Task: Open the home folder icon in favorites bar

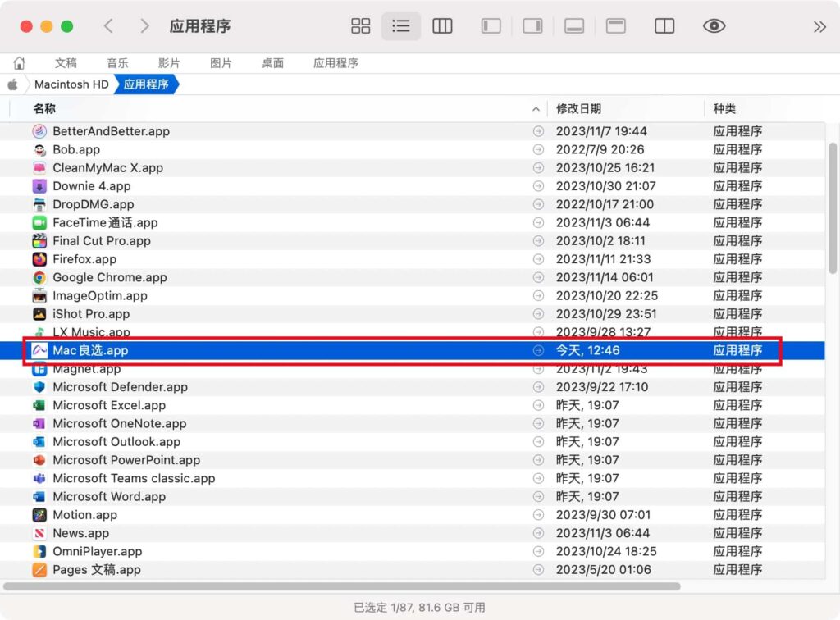Action: tap(18, 62)
